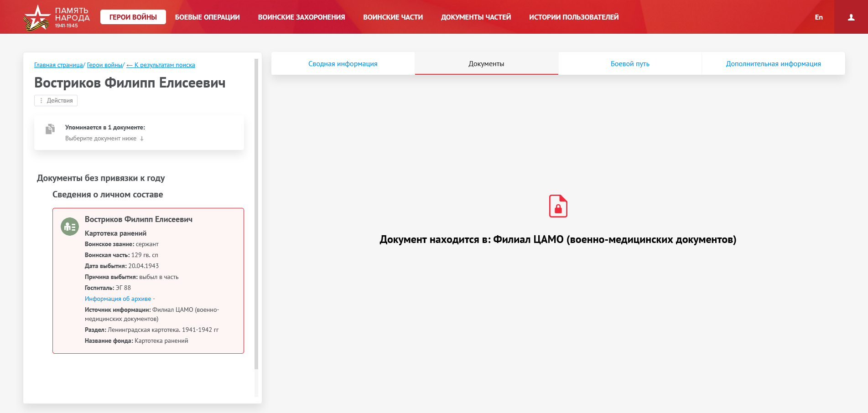Open Истории пользователей page
Viewport: 868px width, 413px height.
573,17
